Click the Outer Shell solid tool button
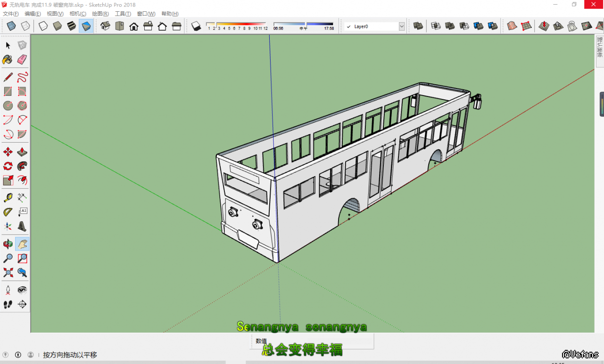The height and width of the screenshot is (364, 604). [418, 26]
